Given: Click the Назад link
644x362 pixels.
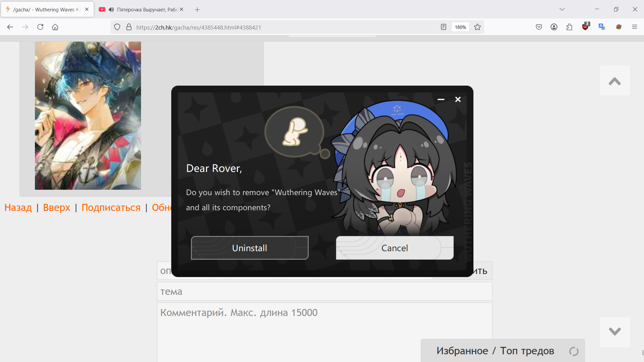Looking at the screenshot, I should (x=18, y=208).
